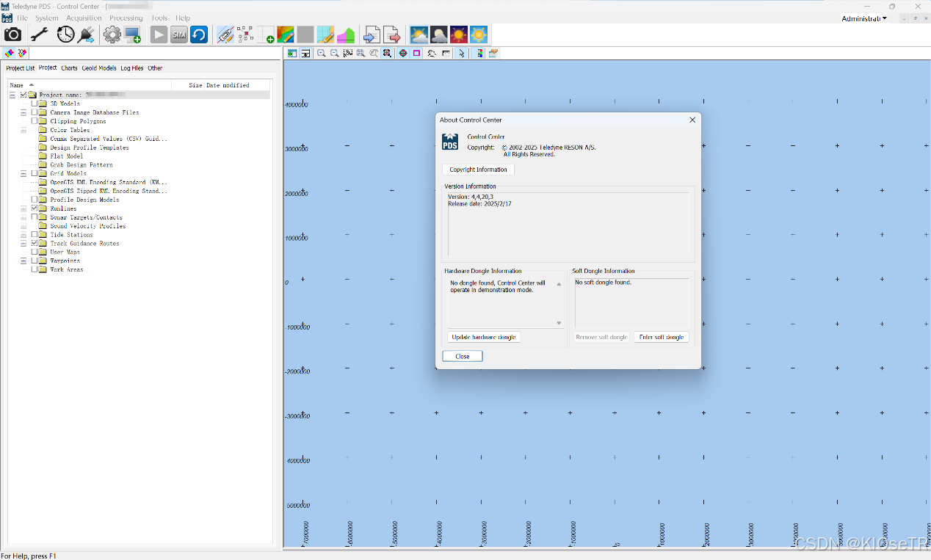Image resolution: width=931 pixels, height=560 pixels.
Task: Open the Acquisition menu
Action: (84, 18)
